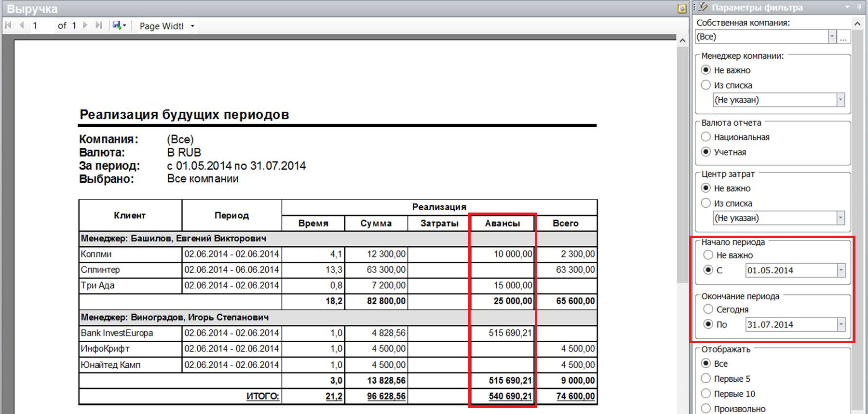Image resolution: width=868 pixels, height=414 pixels.
Task: Select Не важно under Начало периода
Action: 708,255
